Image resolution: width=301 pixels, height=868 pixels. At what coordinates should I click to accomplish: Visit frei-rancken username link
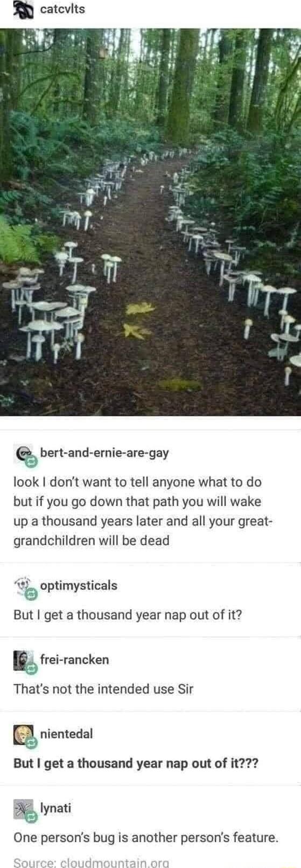[x=74, y=659]
